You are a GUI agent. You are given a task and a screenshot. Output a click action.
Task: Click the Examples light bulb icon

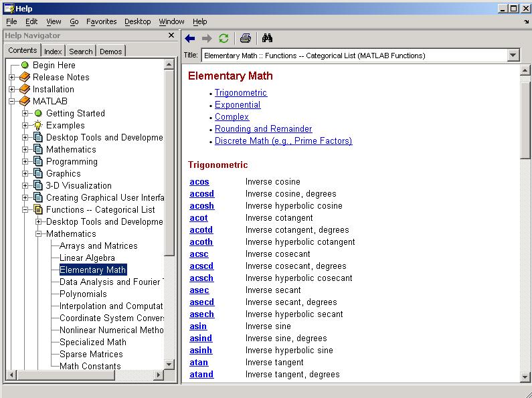tap(38, 125)
